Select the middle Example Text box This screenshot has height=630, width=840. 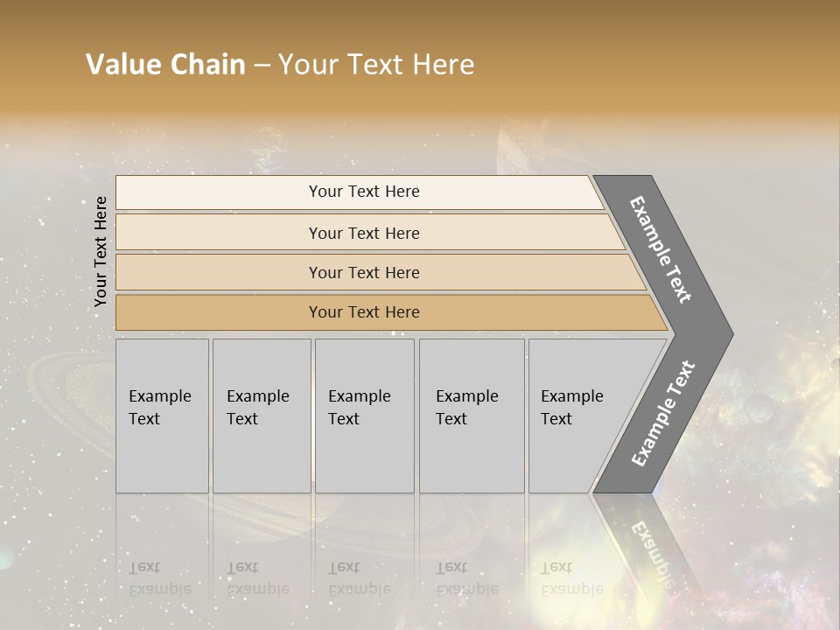(364, 416)
